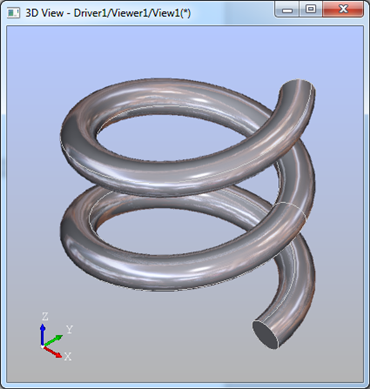Select the red X axis arrow
Viewport: 370px width, 389px height.
[53, 352]
